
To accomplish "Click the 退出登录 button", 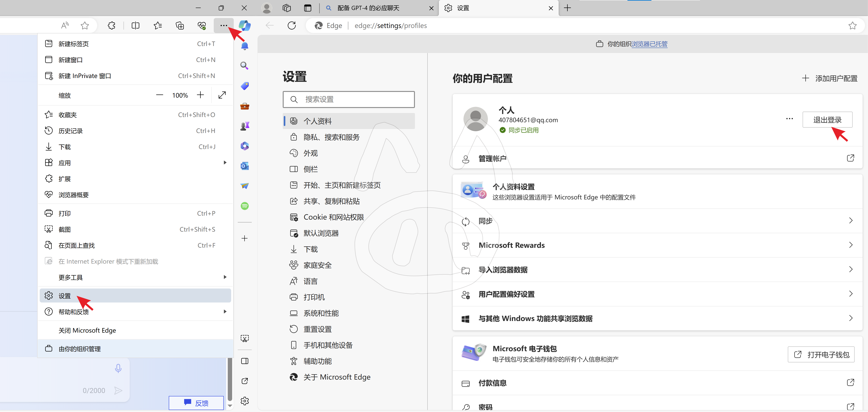I will [x=827, y=120].
